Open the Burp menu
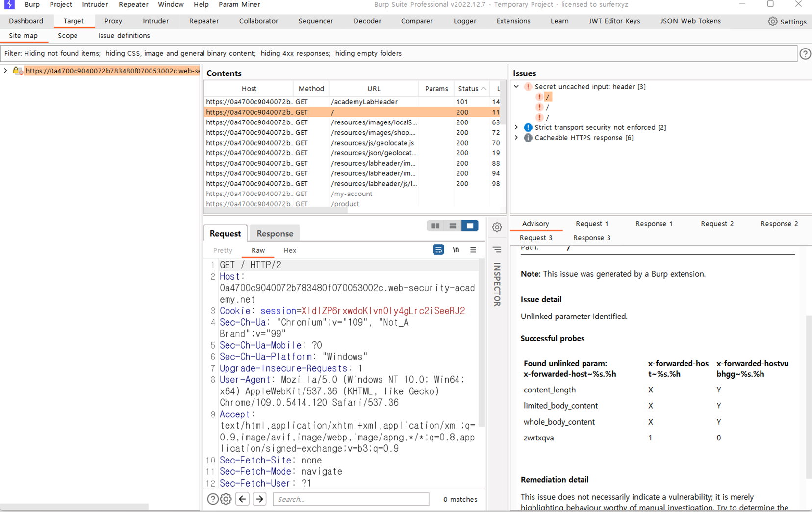 (x=32, y=4)
